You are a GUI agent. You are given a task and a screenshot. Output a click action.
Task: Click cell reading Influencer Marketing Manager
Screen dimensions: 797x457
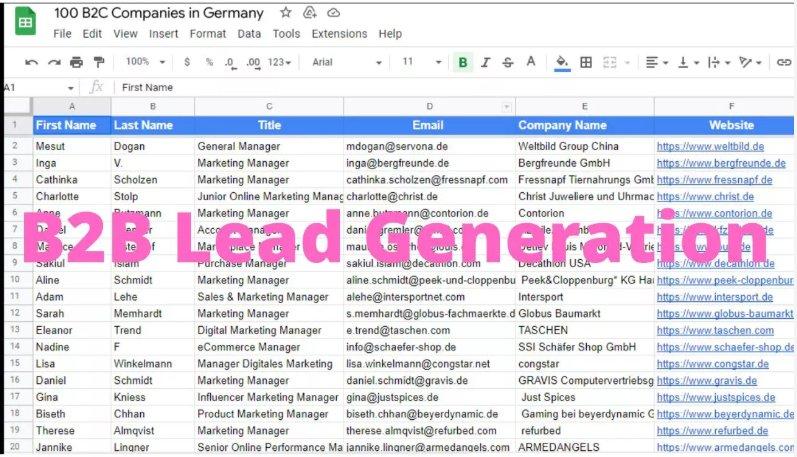pos(269,398)
